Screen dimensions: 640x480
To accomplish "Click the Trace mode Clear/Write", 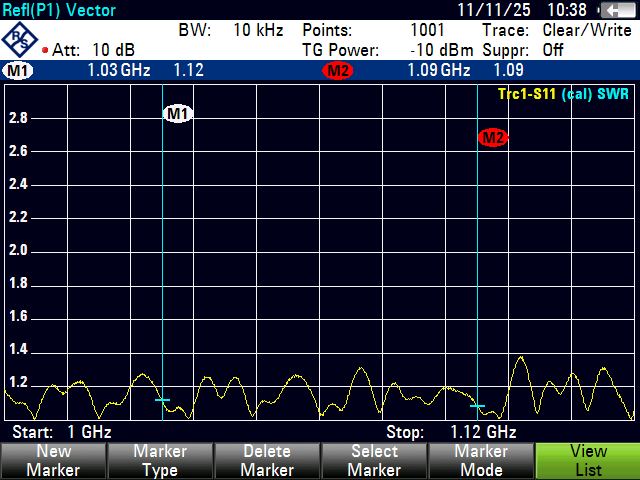I will point(587,30).
